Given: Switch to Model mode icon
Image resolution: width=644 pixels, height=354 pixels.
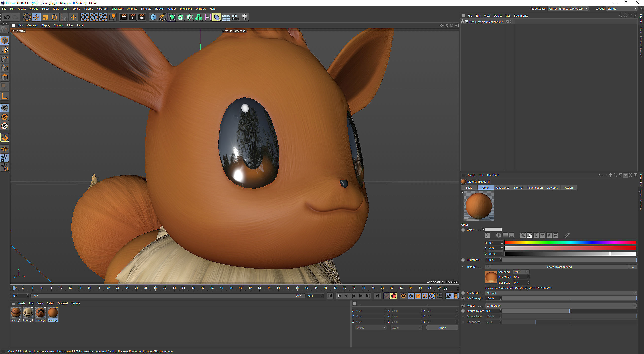Looking at the screenshot, I should [5, 40].
